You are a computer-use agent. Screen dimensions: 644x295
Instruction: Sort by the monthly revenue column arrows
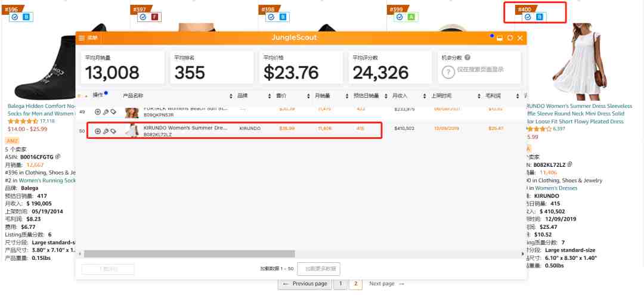click(x=426, y=96)
